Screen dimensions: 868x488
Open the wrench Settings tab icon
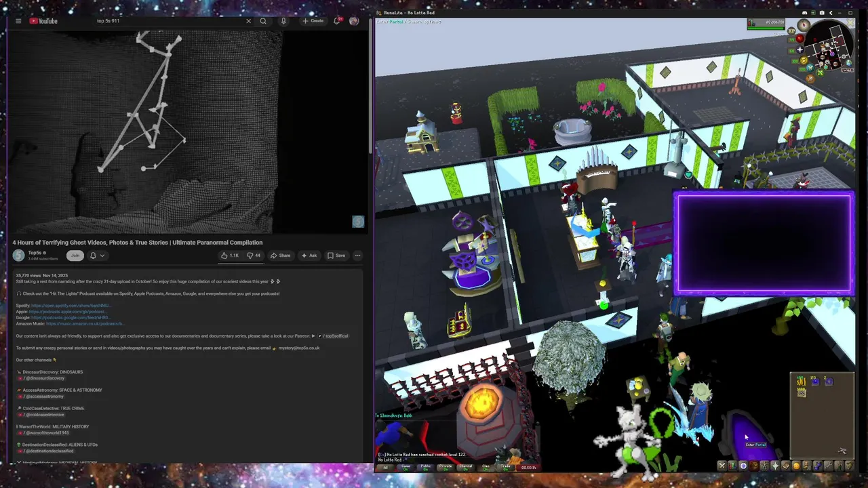828,466
